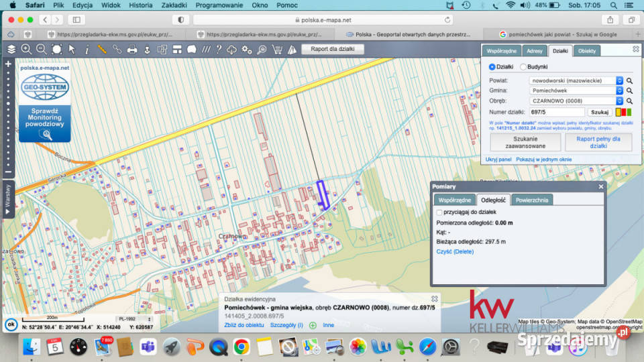This screenshot has height=362, width=644.
Task: Click the question mark help icon
Action: [219, 49]
